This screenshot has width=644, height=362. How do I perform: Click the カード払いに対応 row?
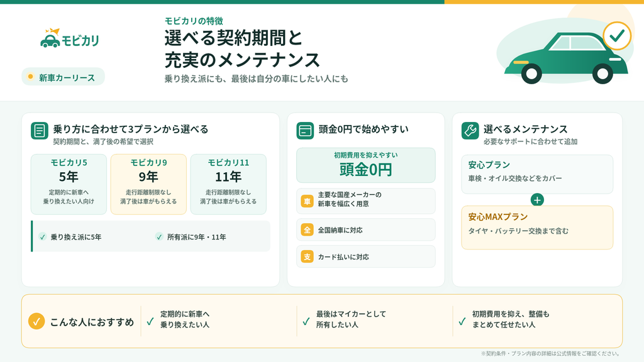pyautogui.click(x=366, y=257)
